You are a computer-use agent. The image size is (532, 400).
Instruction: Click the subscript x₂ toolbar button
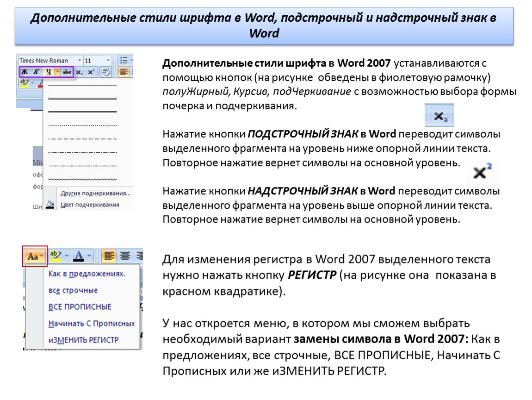point(79,72)
